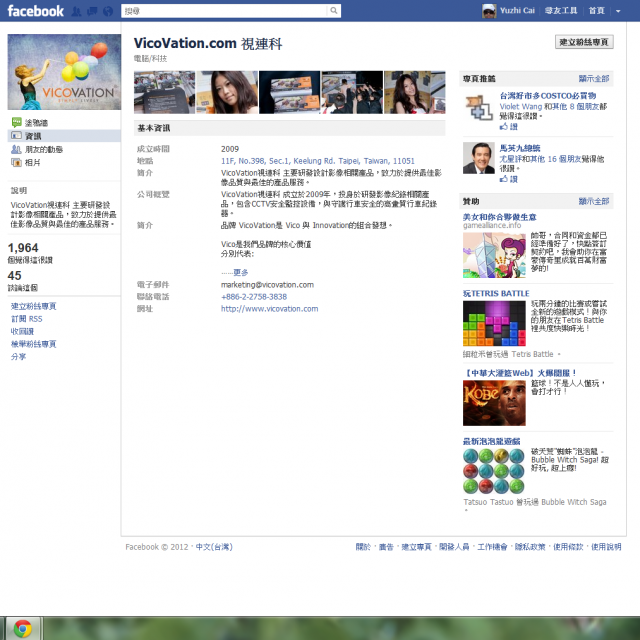The width and height of the screenshot is (640, 640).
Task: Open the bubble dragon game ad title
Action: [491, 441]
